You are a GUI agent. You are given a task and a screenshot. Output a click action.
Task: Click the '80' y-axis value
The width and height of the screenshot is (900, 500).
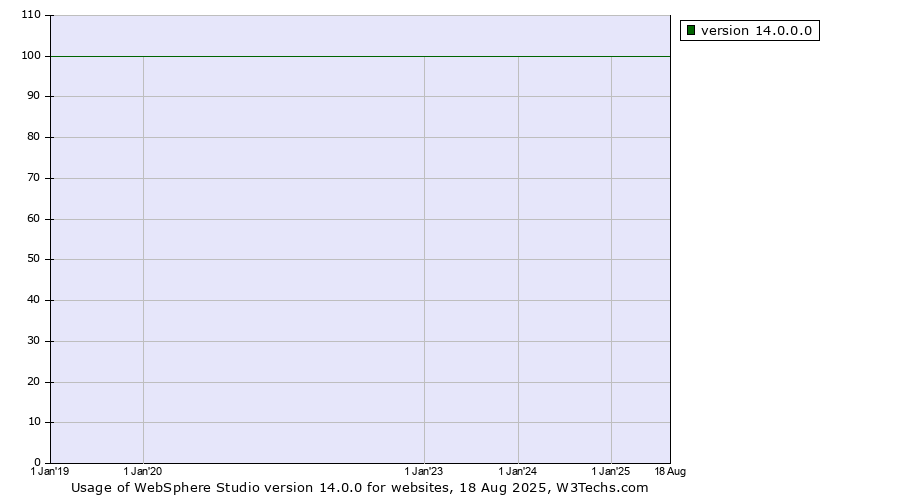click(33, 137)
